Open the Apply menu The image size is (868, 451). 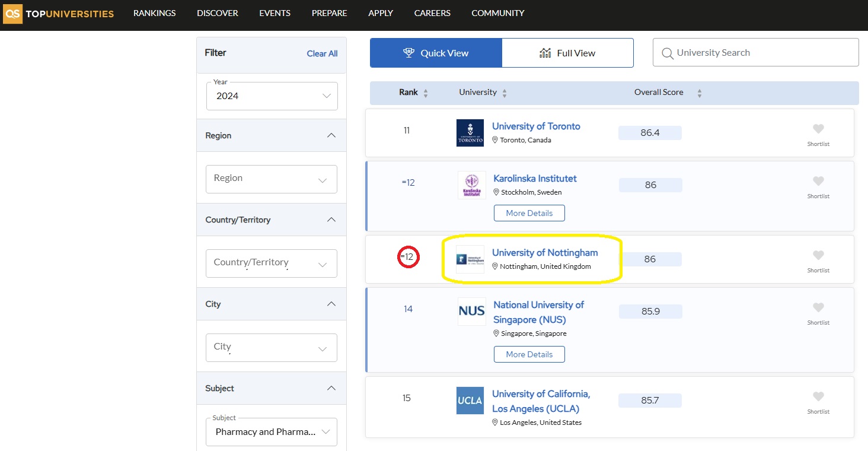381,13
